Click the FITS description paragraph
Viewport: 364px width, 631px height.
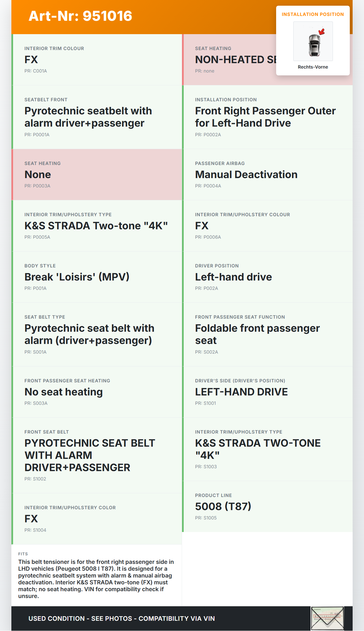click(x=96, y=579)
